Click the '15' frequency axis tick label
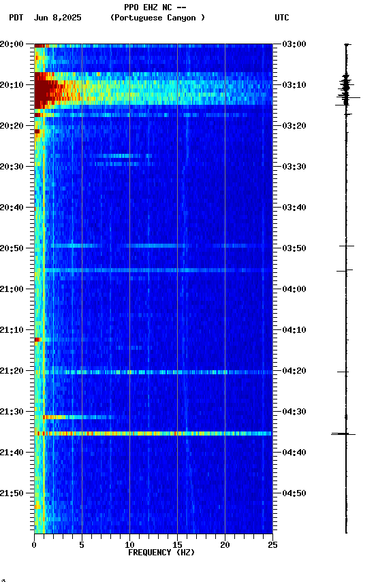Viewport: 376px width, 588px height. coord(177,545)
